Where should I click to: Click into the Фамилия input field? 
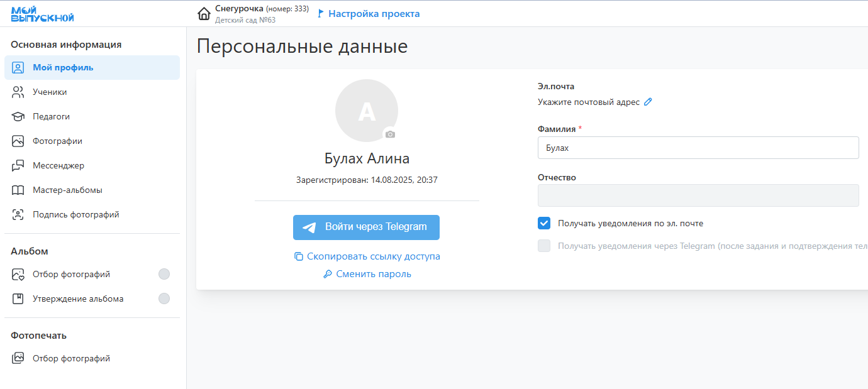(698, 148)
